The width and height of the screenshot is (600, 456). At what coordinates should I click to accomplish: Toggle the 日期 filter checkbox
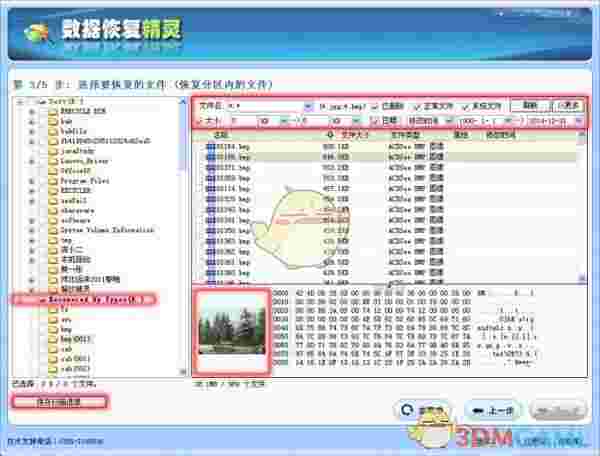tap(375, 121)
